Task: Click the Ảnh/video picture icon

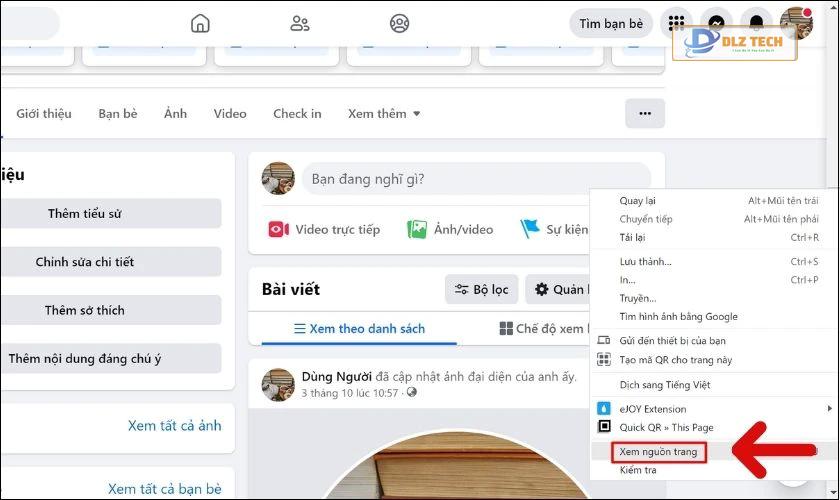Action: (417, 229)
